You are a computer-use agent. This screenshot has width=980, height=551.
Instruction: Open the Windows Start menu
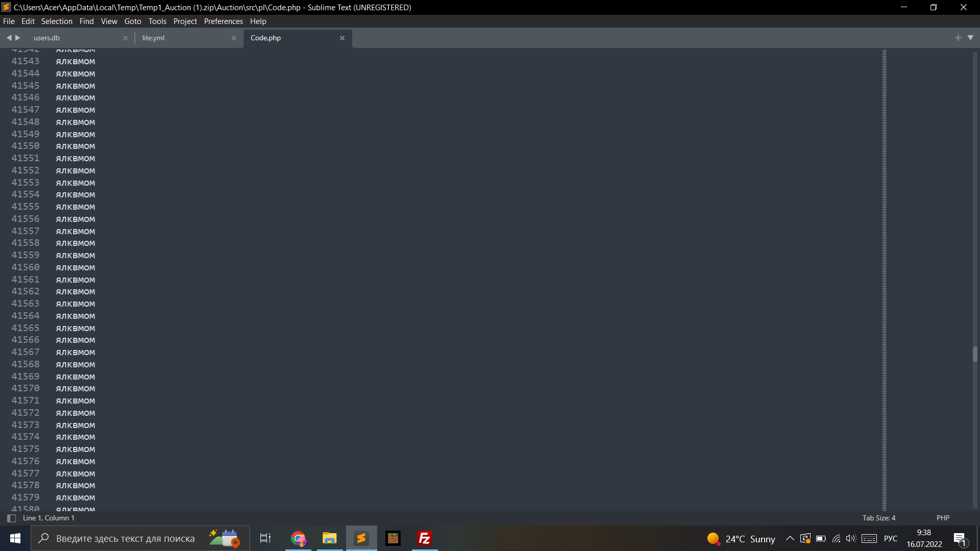(x=15, y=539)
